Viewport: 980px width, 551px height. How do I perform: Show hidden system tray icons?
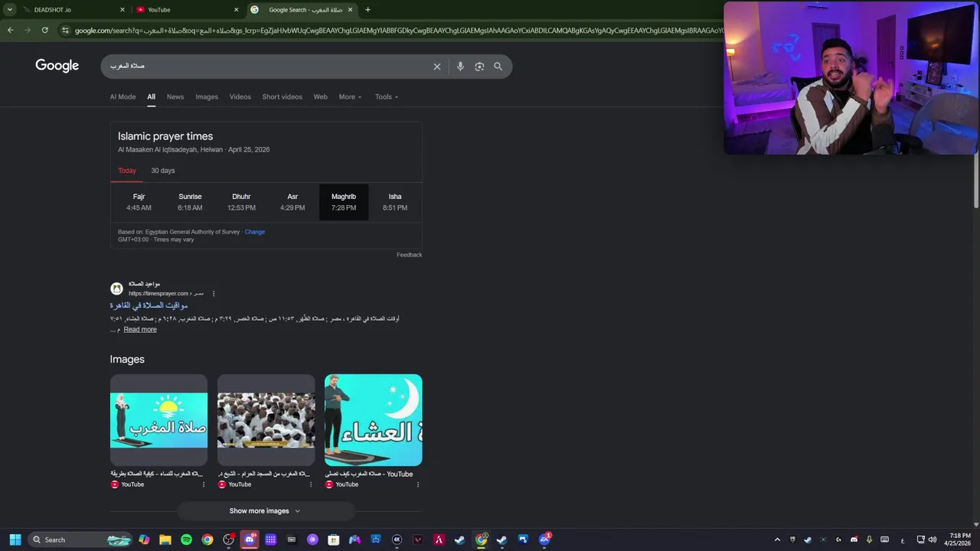click(777, 540)
